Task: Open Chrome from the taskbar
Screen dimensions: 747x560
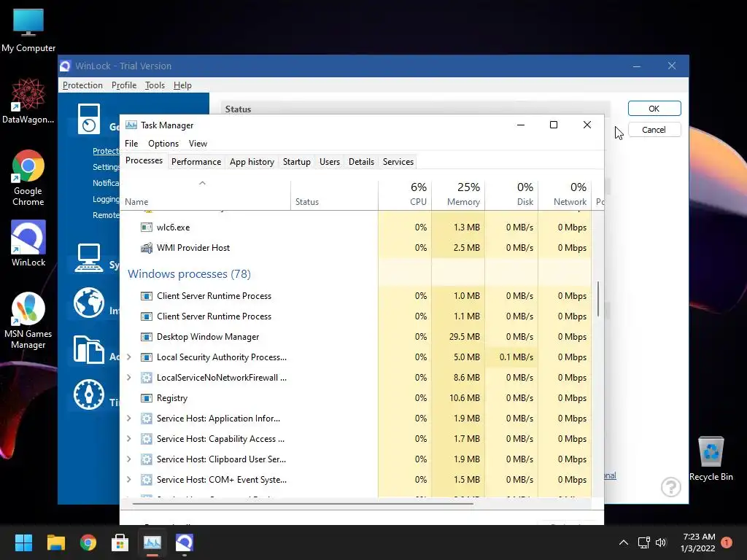Action: click(x=88, y=542)
